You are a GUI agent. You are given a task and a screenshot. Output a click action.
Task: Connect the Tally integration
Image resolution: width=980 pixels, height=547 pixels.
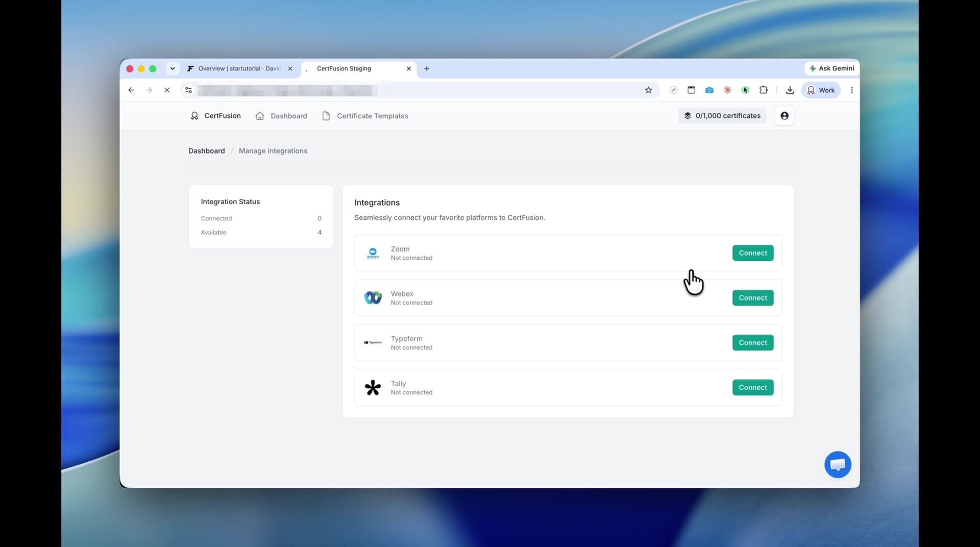pyautogui.click(x=753, y=388)
